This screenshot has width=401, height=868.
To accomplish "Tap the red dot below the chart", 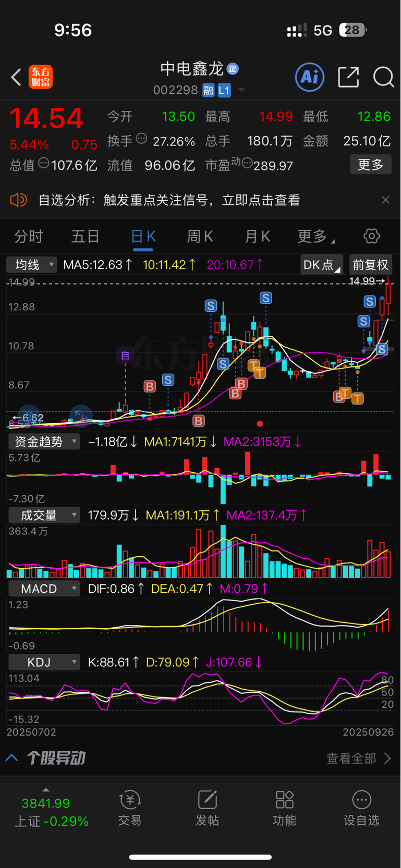I will (x=260, y=423).
